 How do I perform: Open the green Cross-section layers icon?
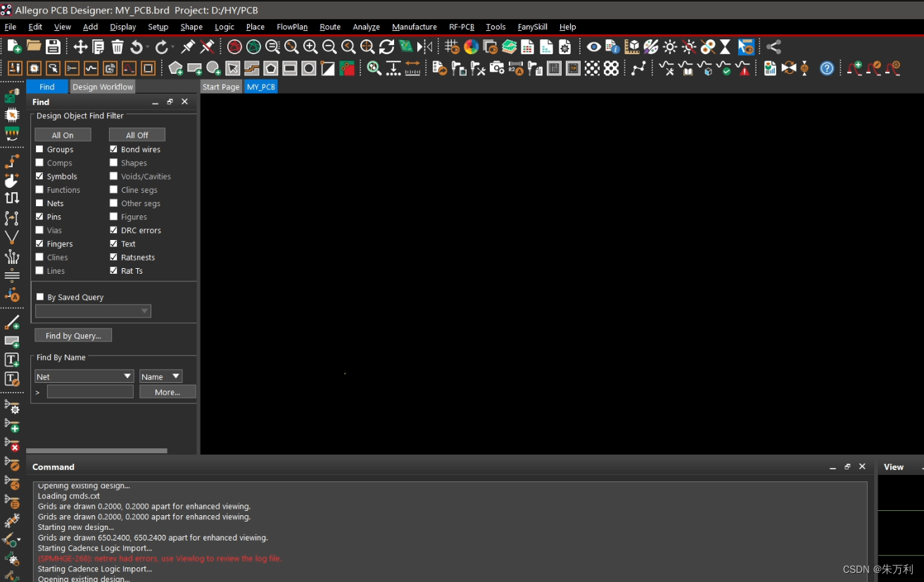[509, 47]
